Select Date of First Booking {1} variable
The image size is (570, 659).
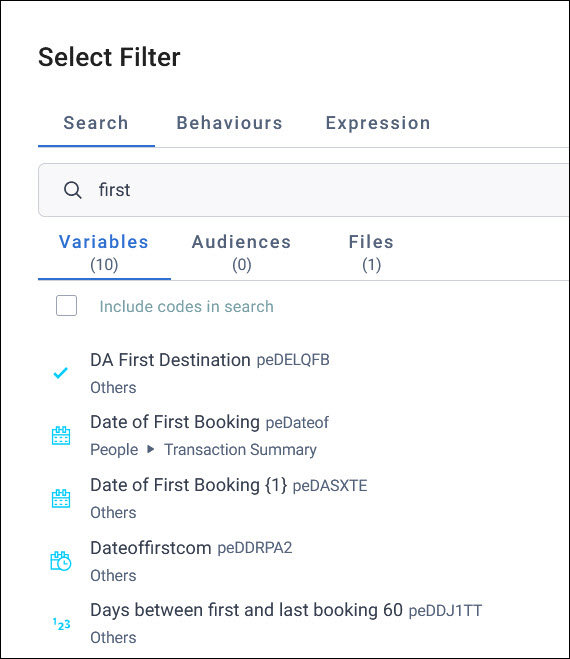189,485
